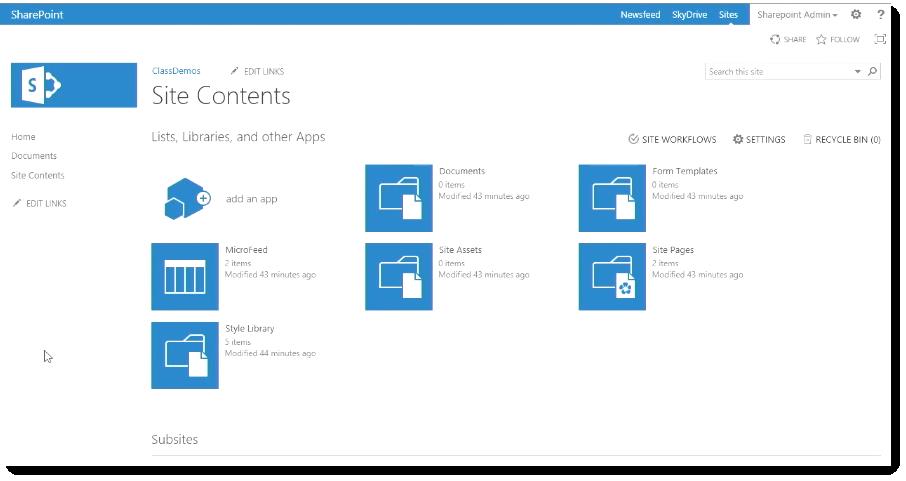Open Home in left navigation
The height and width of the screenshot is (481, 906).
tap(23, 137)
